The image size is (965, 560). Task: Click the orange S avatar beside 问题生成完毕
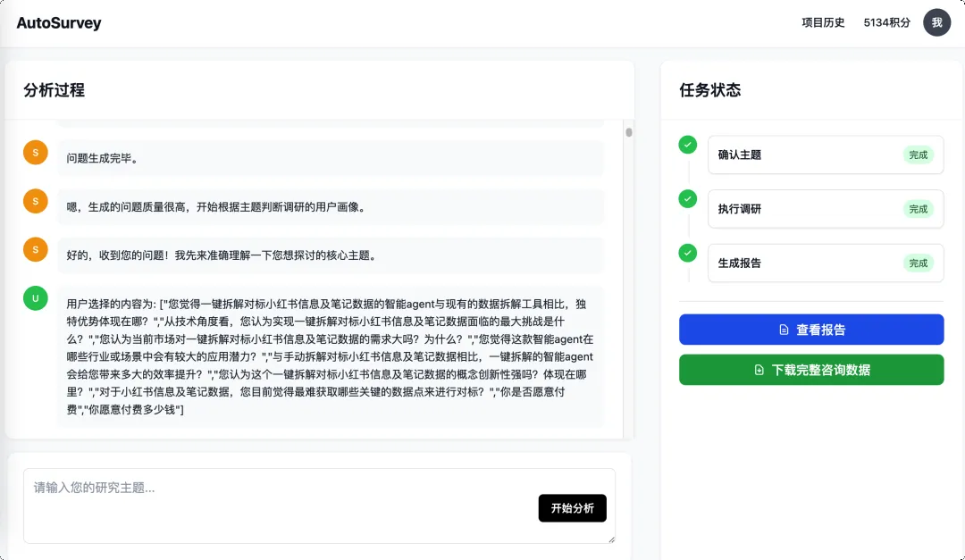pos(36,153)
